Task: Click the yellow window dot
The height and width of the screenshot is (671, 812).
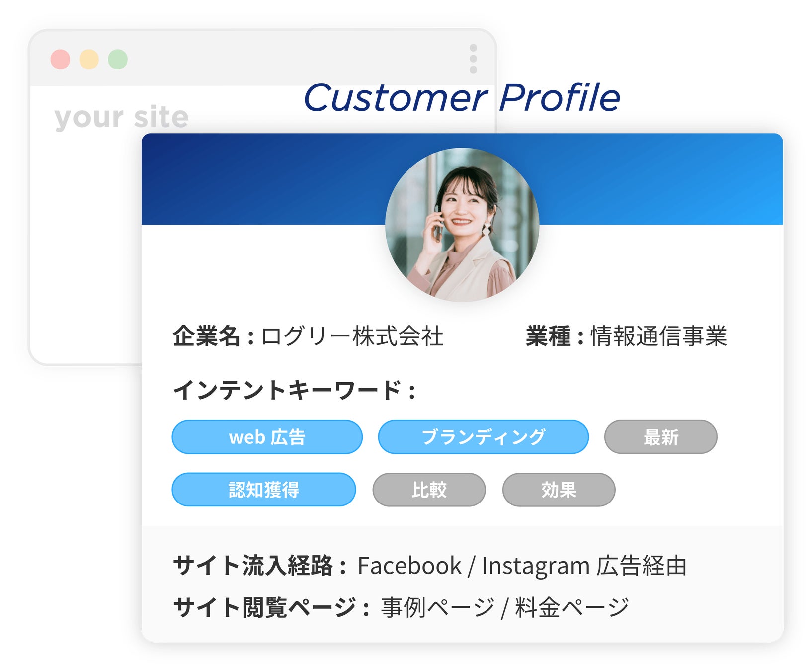Action: (89, 59)
